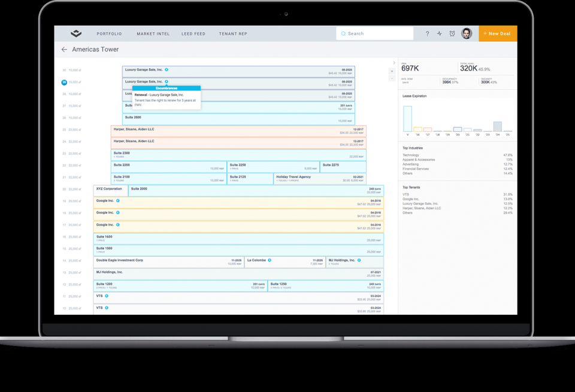Viewport: 575px width, 392px height.
Task: Click the info icon on floor 10 VTS
Action: tap(107, 308)
